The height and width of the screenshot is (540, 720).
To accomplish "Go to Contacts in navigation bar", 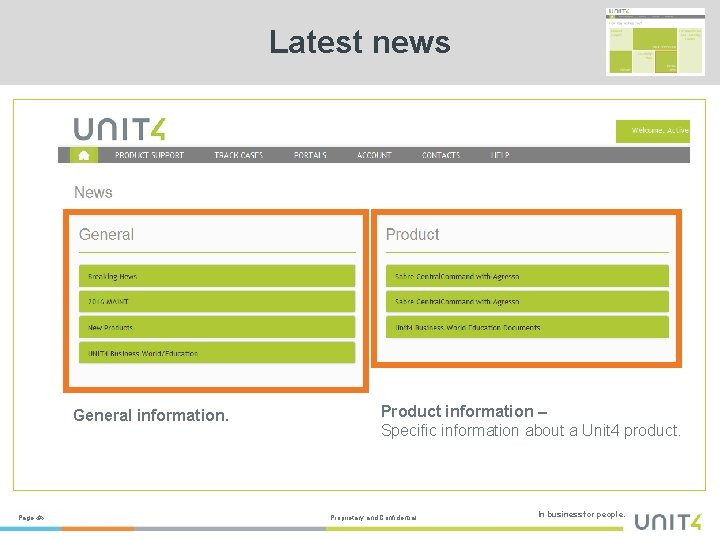I will pyautogui.click(x=441, y=155).
